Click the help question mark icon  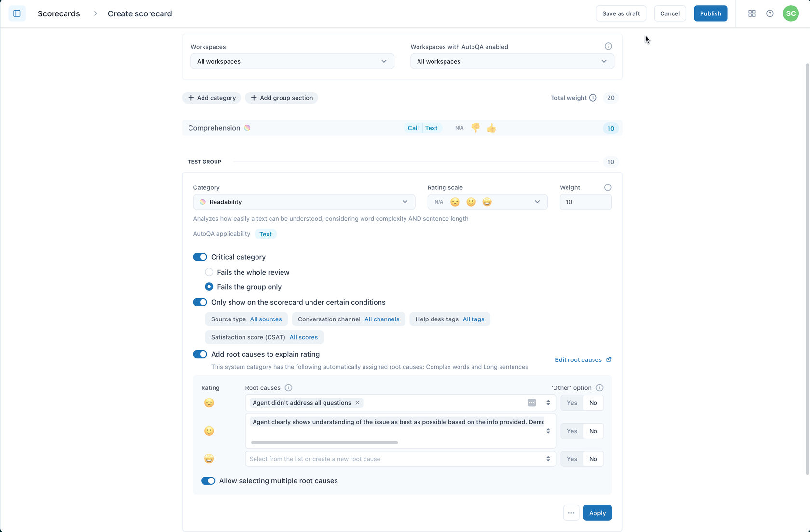point(769,13)
